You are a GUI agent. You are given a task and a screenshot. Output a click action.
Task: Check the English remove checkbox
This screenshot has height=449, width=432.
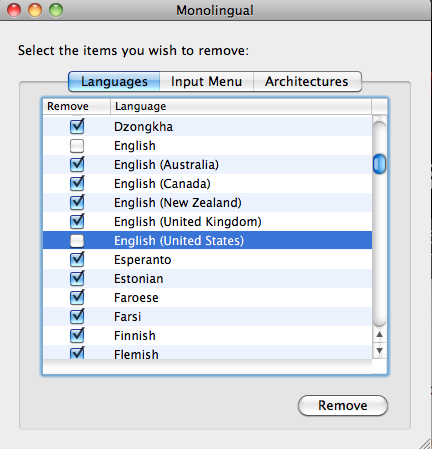pos(77,146)
